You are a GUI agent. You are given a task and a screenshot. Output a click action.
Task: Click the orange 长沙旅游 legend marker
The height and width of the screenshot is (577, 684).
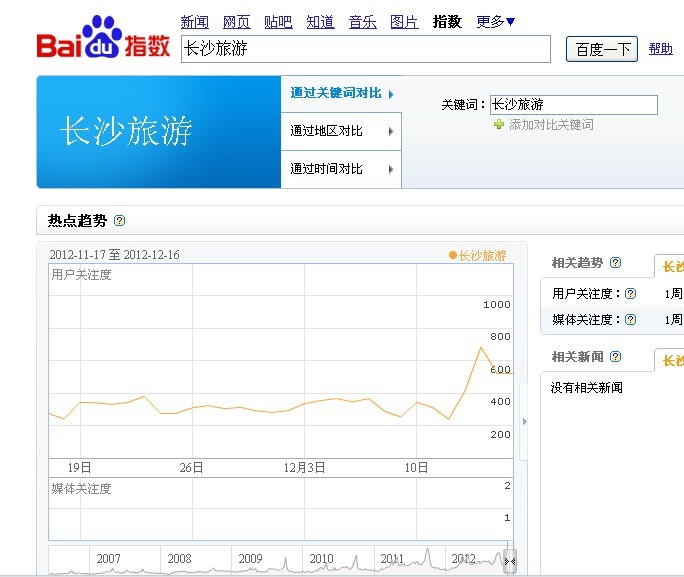point(453,256)
